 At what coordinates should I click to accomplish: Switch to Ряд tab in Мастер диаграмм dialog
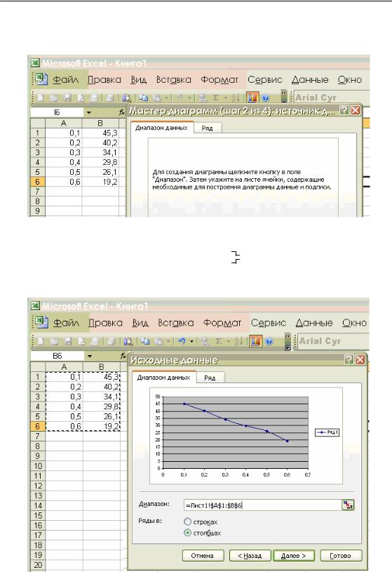coord(207,128)
